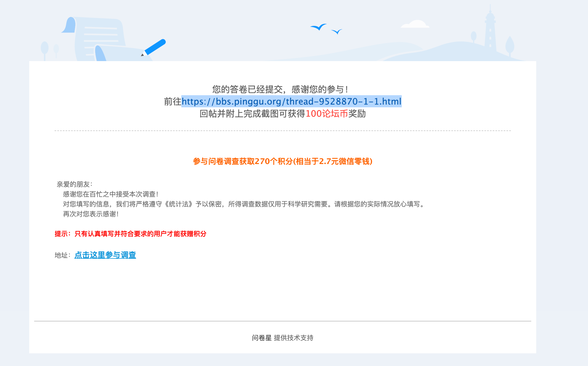This screenshot has height=366, width=588.
Task: Click the blue pen illustration in the banner
Action: coord(155,47)
